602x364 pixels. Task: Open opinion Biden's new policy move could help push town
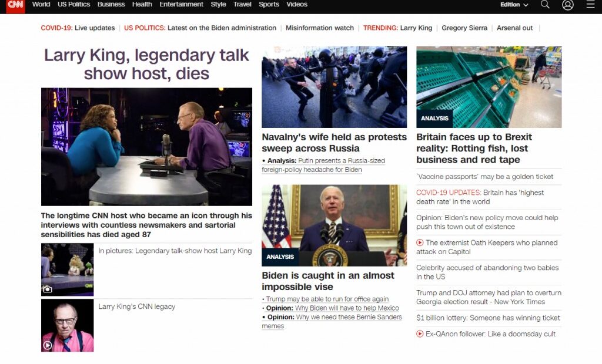487,222
